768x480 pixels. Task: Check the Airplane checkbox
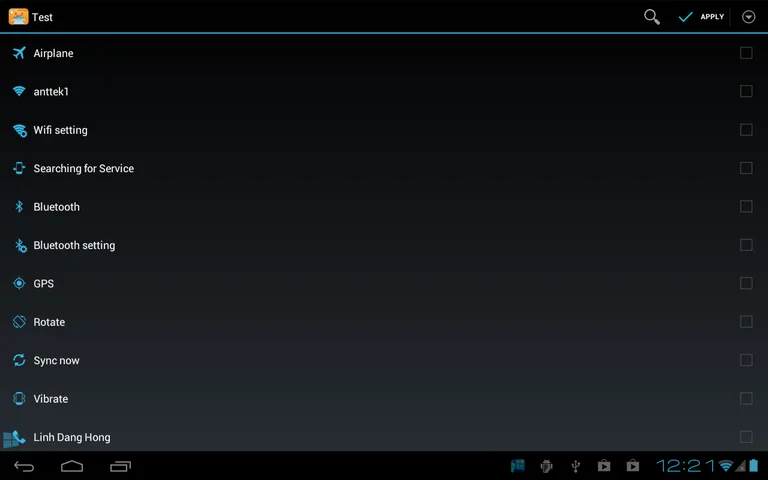pyautogui.click(x=746, y=53)
